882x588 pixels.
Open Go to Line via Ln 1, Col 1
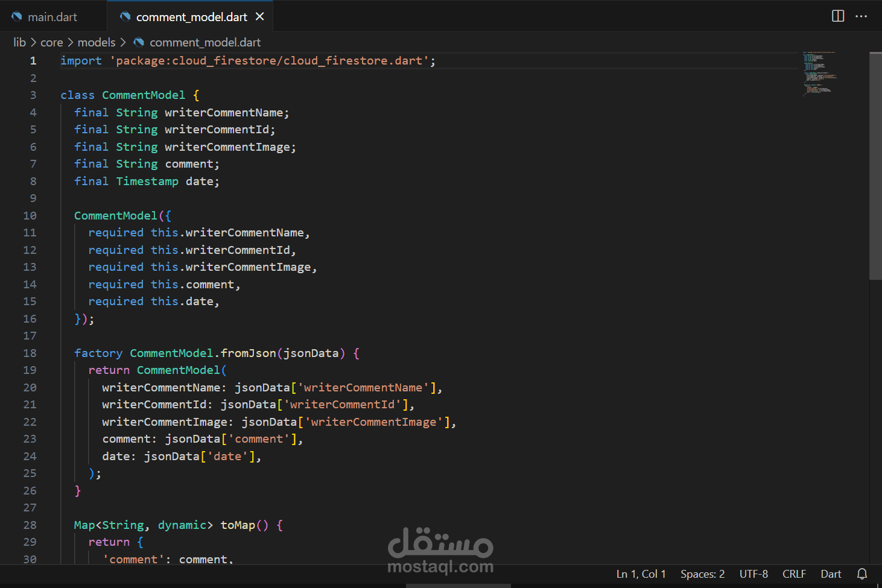(641, 574)
